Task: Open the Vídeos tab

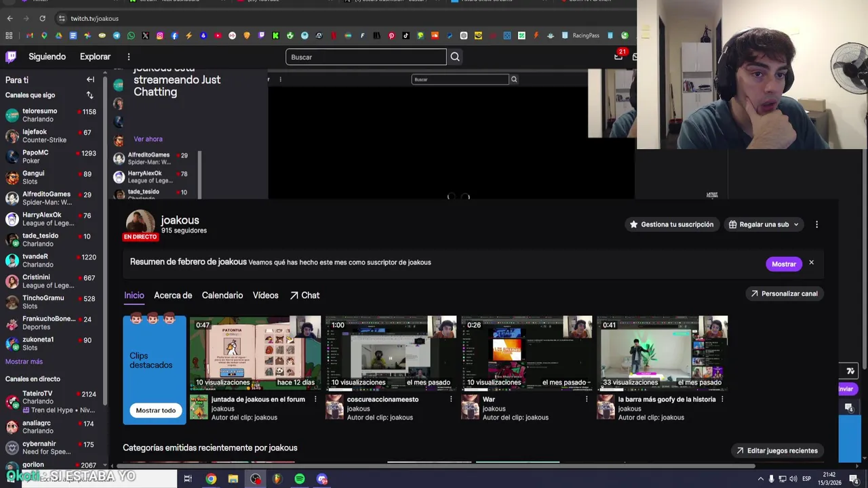Action: [x=266, y=296]
